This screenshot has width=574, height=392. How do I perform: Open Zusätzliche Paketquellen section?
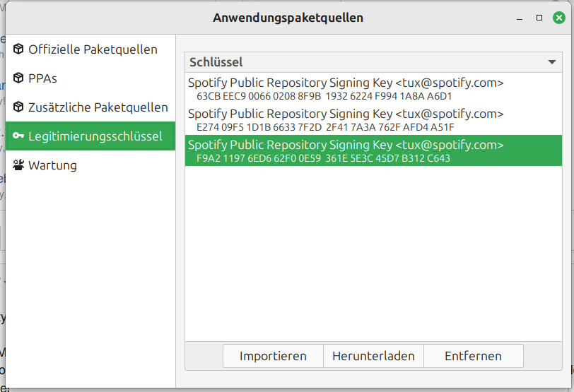coord(90,107)
